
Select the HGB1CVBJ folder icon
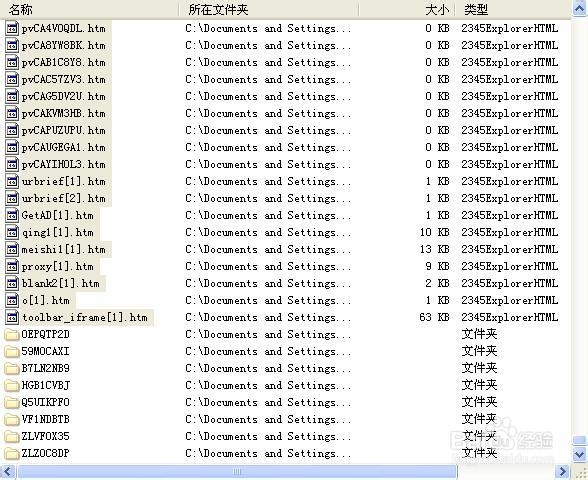pyautogui.click(x=12, y=386)
